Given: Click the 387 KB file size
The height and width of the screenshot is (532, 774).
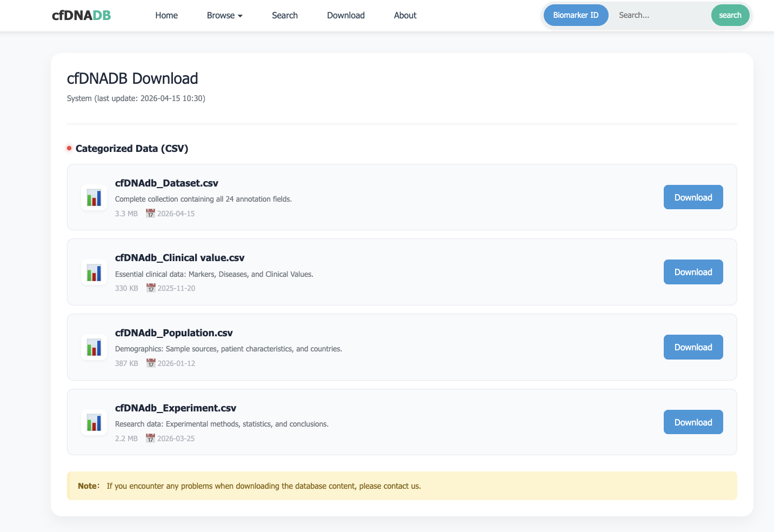Looking at the screenshot, I should pos(126,363).
